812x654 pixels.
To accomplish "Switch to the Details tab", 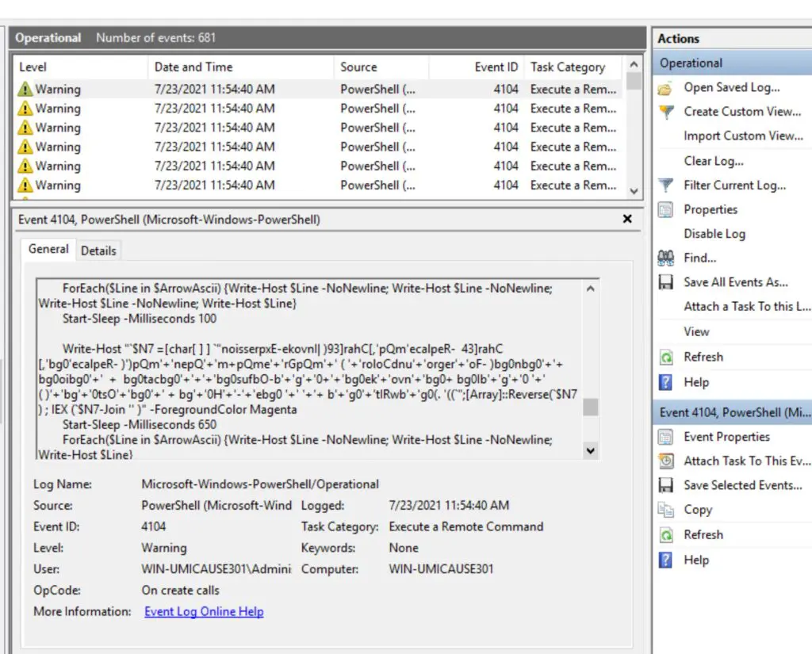I will pyautogui.click(x=99, y=250).
